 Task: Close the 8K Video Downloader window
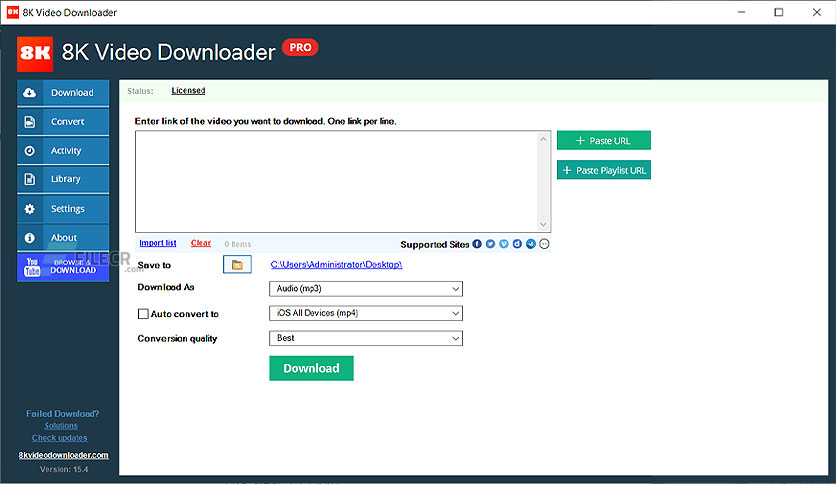(817, 12)
